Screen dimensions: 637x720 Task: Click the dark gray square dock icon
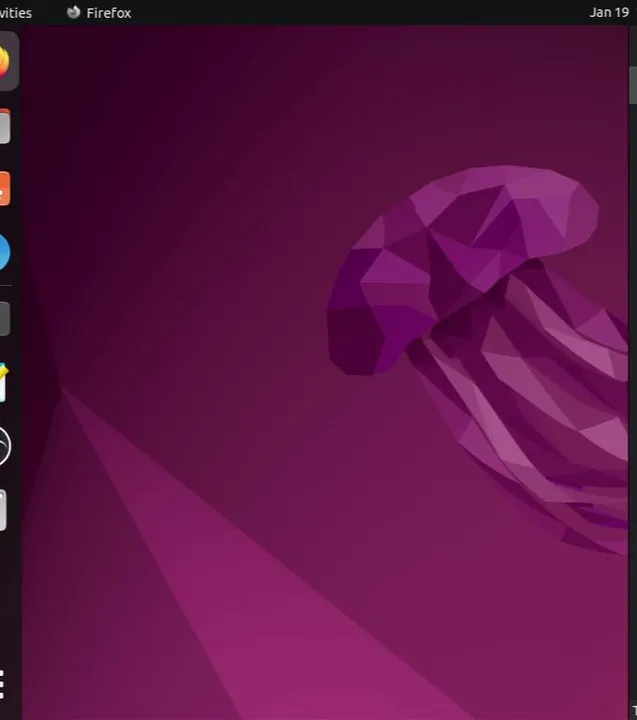[5, 319]
